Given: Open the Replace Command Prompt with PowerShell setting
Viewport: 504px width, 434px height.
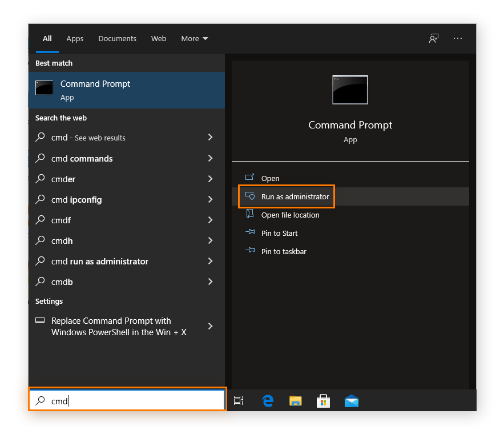Looking at the screenshot, I should click(x=119, y=326).
